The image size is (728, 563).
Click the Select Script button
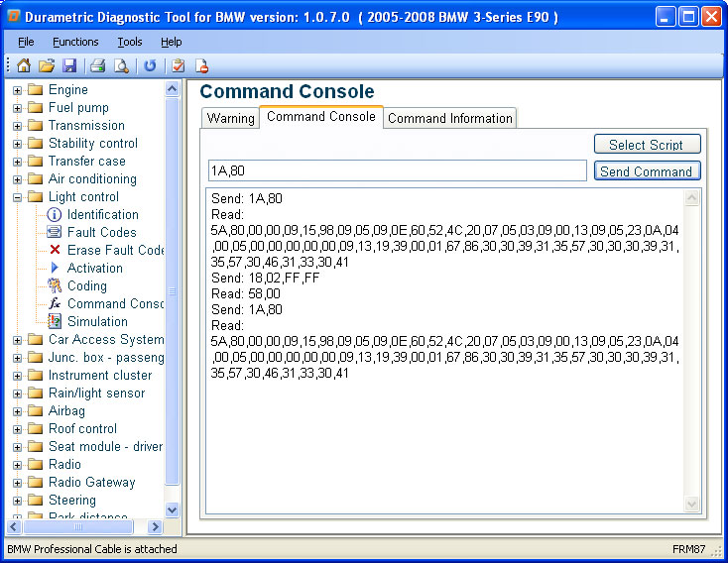(x=647, y=145)
